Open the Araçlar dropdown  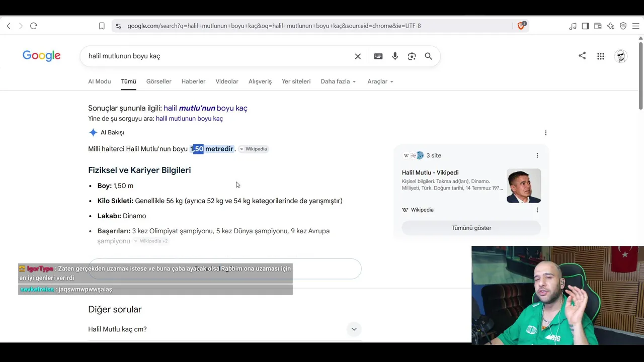(x=380, y=81)
